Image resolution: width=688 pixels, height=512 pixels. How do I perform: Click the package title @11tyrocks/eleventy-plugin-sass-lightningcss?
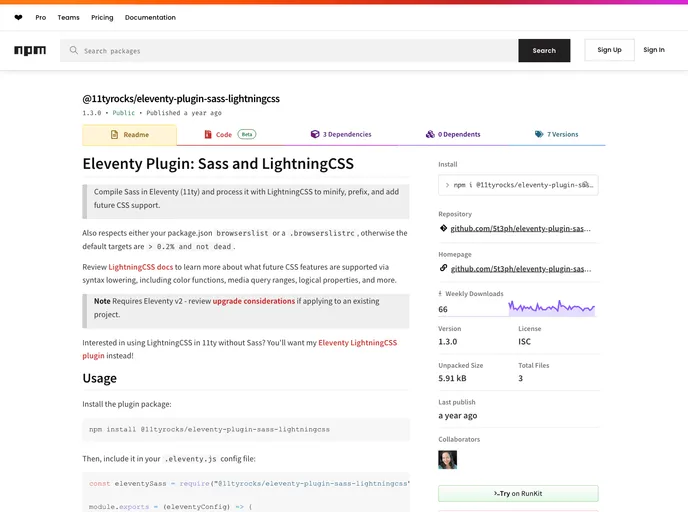click(x=181, y=99)
